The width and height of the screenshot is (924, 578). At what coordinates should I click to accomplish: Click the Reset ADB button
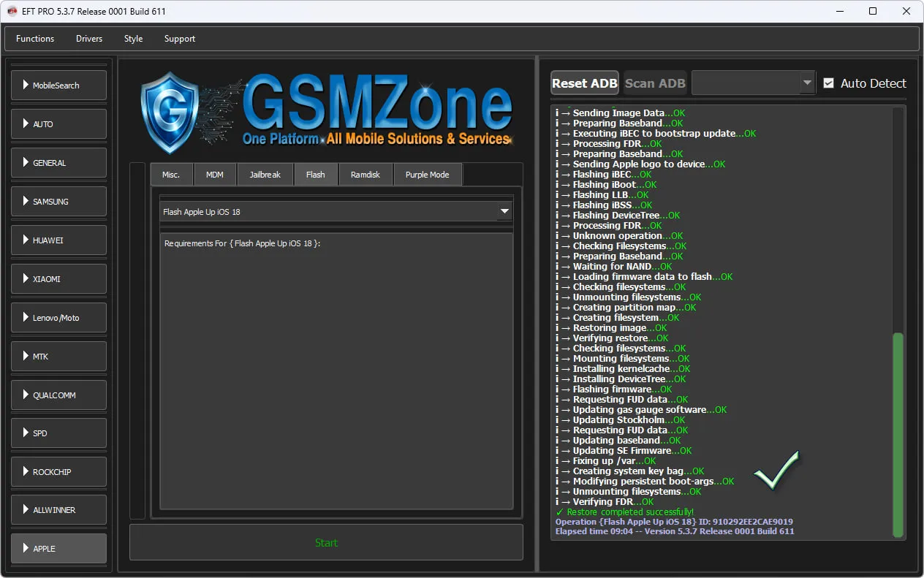pos(585,83)
